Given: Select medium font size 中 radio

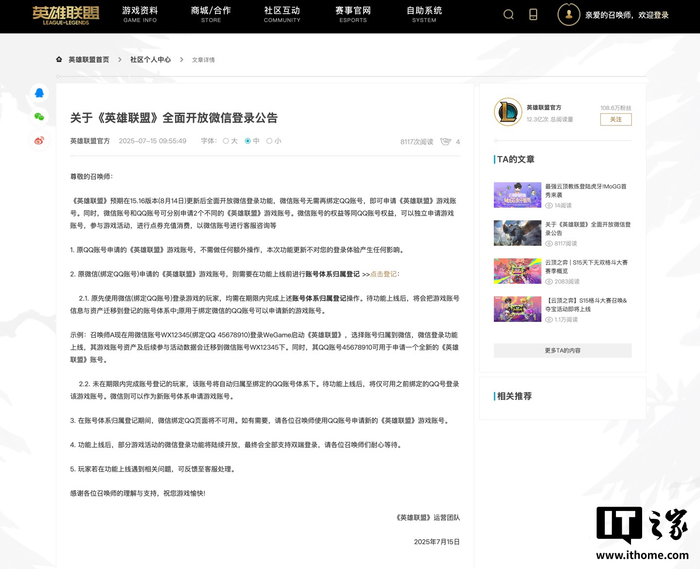Looking at the screenshot, I should point(248,141).
